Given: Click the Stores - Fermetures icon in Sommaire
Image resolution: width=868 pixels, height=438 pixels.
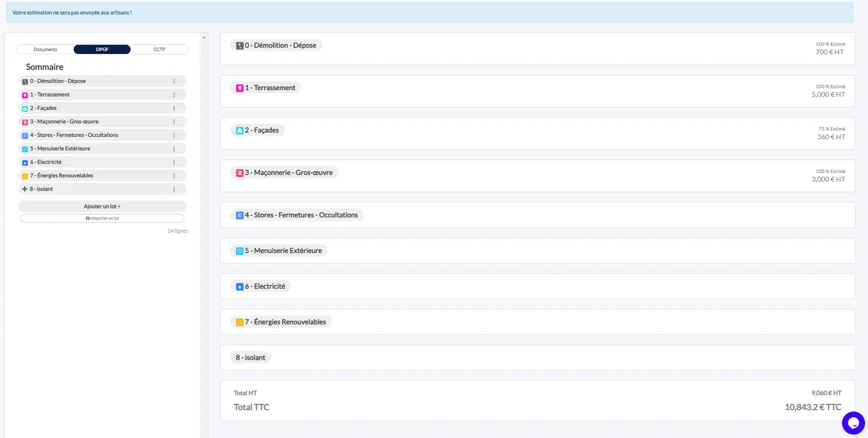Looking at the screenshot, I should pos(25,136).
